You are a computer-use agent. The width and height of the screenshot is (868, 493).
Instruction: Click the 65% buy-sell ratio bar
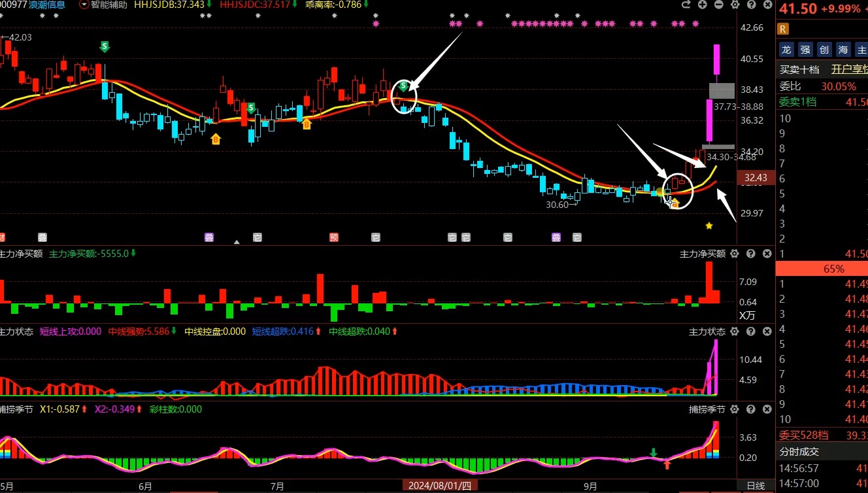click(x=822, y=269)
